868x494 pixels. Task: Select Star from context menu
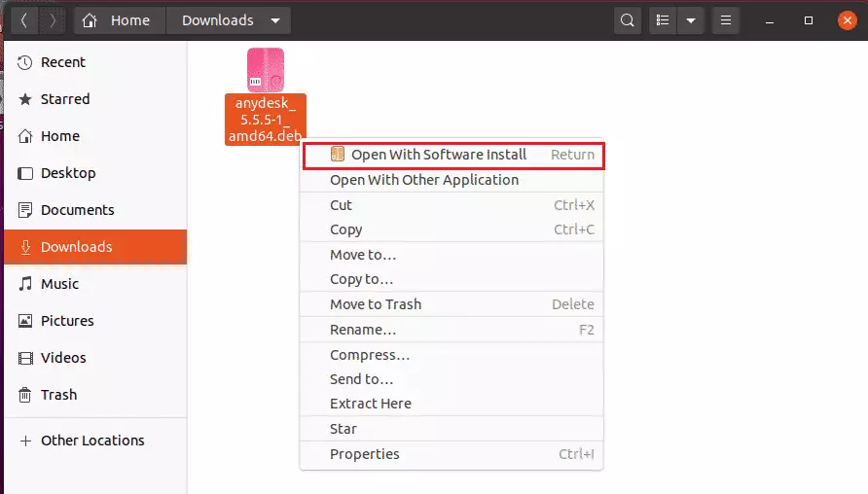point(452,429)
